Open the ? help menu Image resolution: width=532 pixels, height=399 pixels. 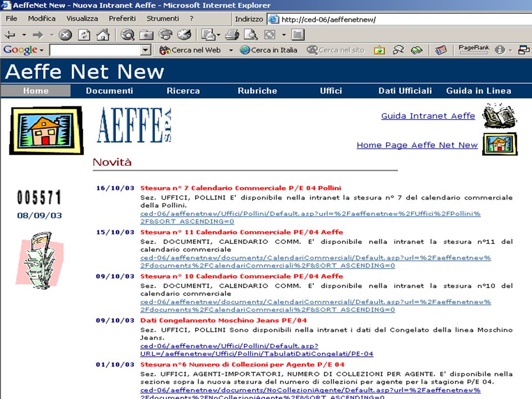click(x=192, y=19)
